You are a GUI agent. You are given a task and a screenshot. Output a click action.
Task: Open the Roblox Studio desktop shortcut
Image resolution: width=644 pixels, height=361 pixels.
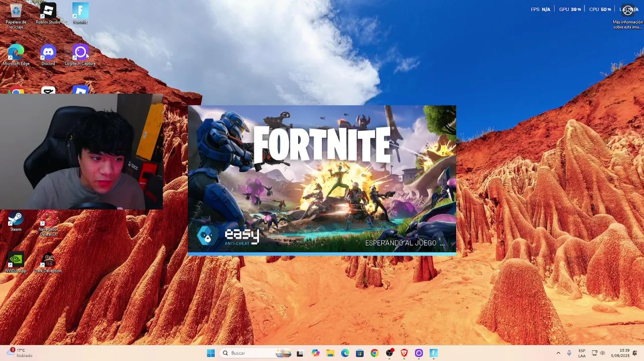(x=48, y=14)
